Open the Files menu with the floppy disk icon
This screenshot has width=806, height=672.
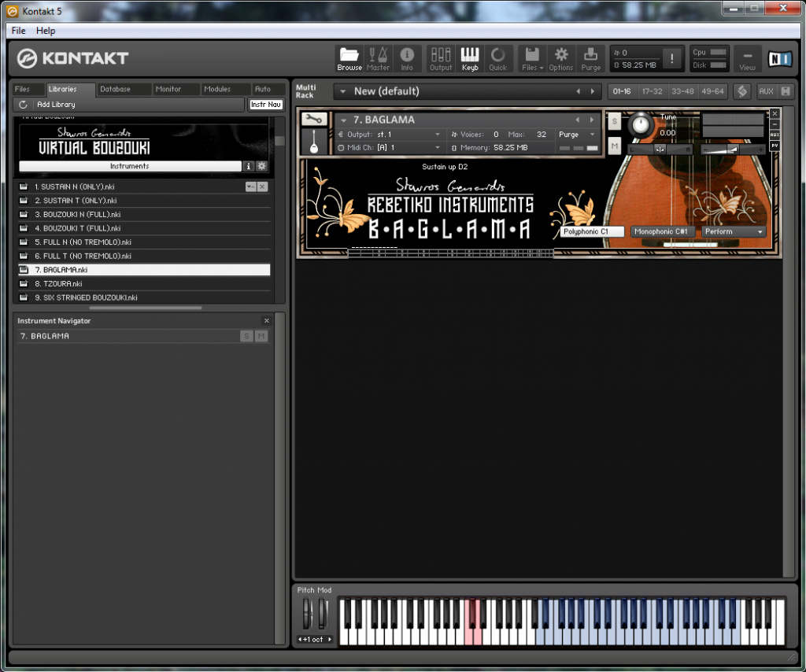pos(532,58)
